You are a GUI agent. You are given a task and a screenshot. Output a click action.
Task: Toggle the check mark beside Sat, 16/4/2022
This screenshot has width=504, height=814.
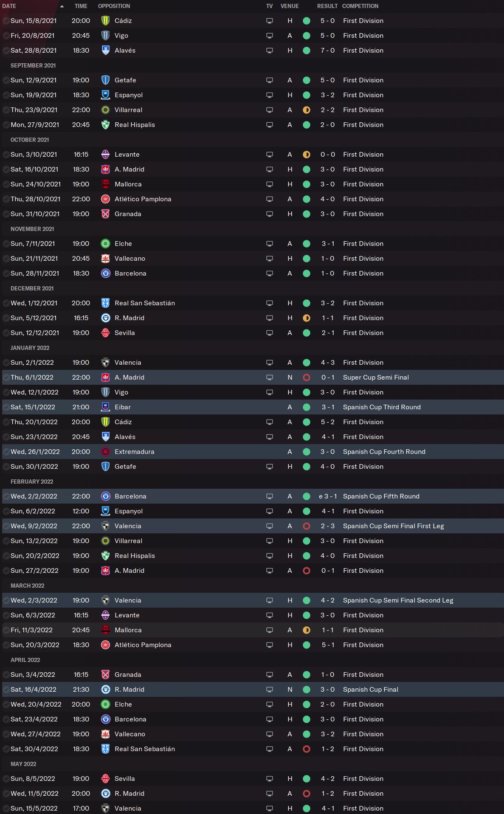click(x=6, y=690)
